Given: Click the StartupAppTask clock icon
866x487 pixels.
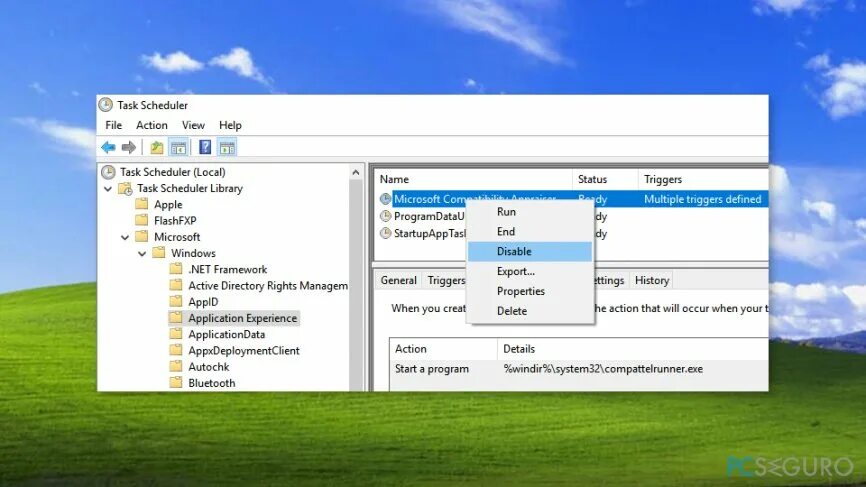Looking at the screenshot, I should coord(386,233).
